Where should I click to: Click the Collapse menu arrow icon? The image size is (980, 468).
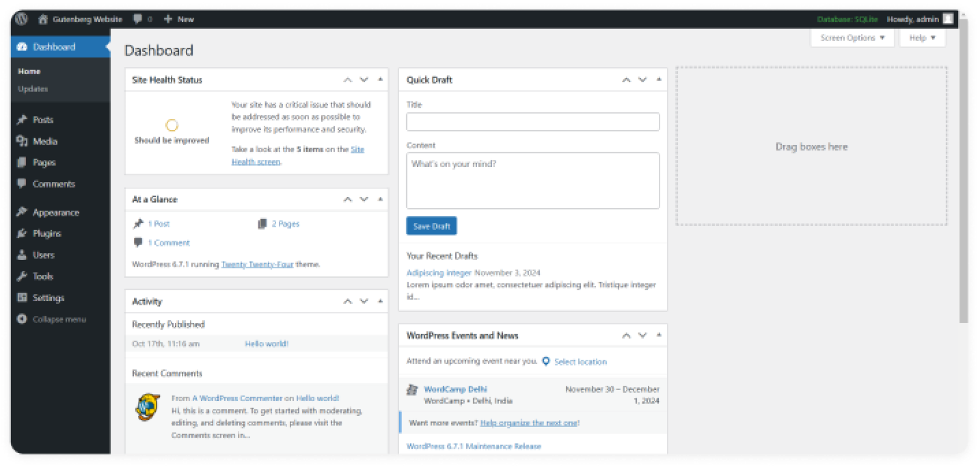coord(22,319)
